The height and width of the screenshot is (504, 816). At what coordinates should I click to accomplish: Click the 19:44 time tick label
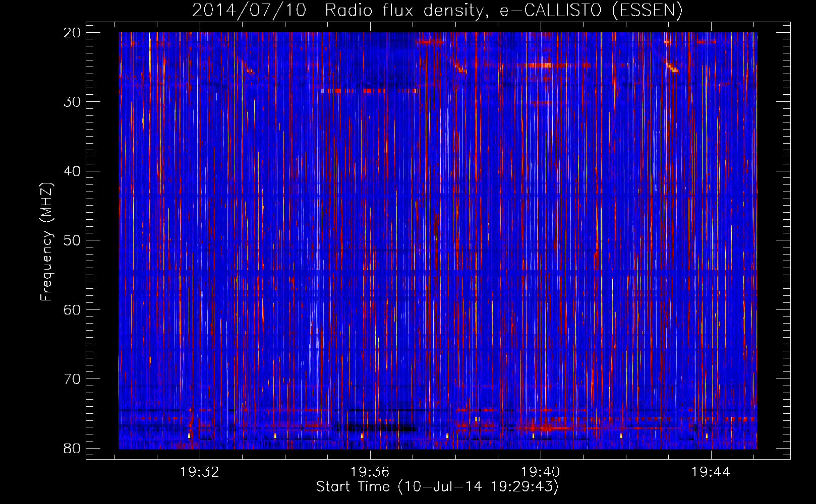coord(711,472)
